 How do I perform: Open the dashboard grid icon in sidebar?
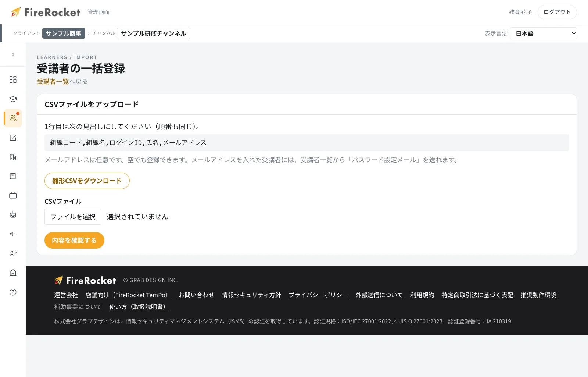[13, 79]
